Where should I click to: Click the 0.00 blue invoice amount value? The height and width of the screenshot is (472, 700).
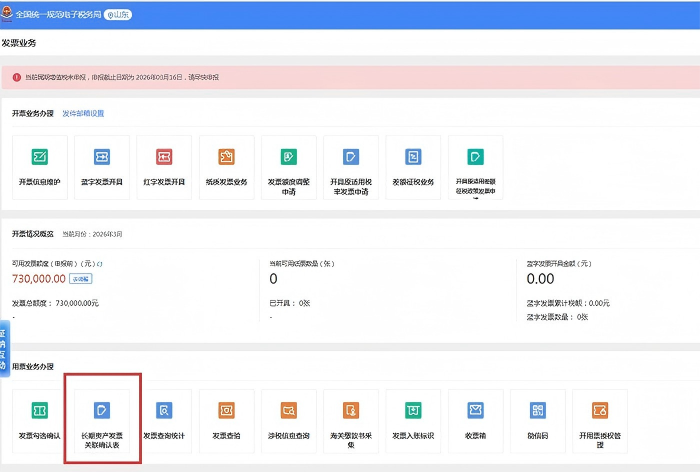coord(541,279)
